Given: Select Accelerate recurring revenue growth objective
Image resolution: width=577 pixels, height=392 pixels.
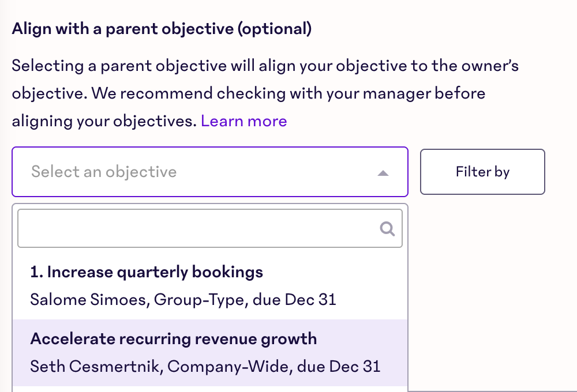Looking at the screenshot, I should [173, 338].
